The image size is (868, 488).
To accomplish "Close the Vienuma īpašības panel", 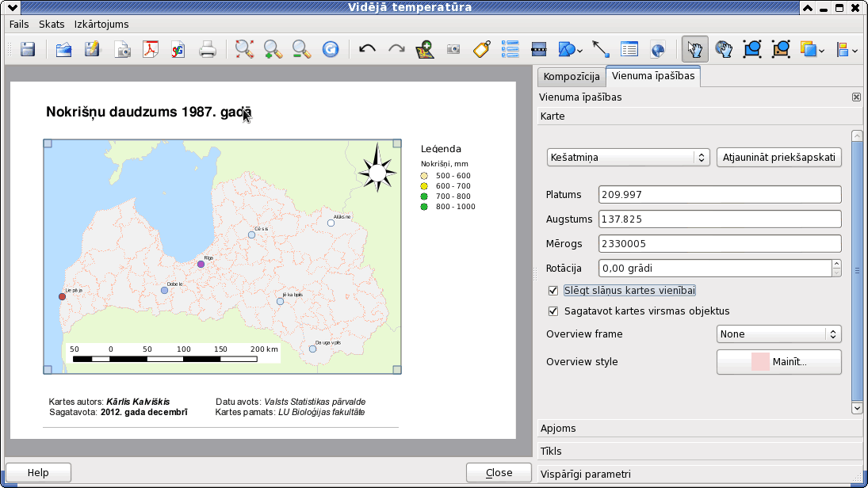I will (x=856, y=97).
